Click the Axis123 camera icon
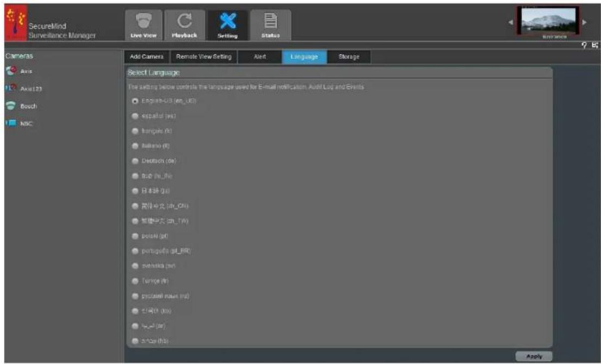This screenshot has height=364, width=601. pos(11,88)
